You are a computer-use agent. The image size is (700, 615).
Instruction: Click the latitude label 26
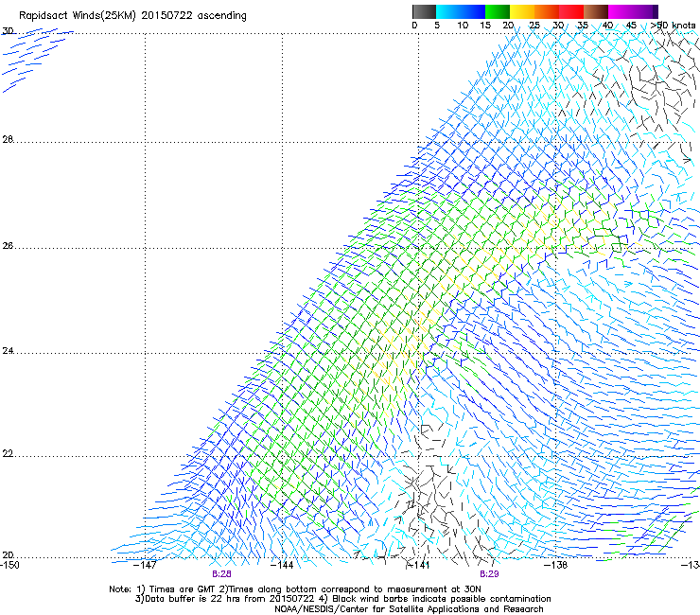pos(8,246)
